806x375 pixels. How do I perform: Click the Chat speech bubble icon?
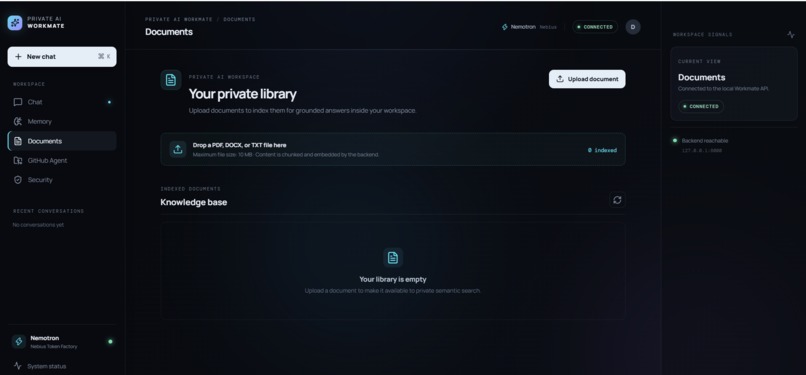[x=18, y=102]
